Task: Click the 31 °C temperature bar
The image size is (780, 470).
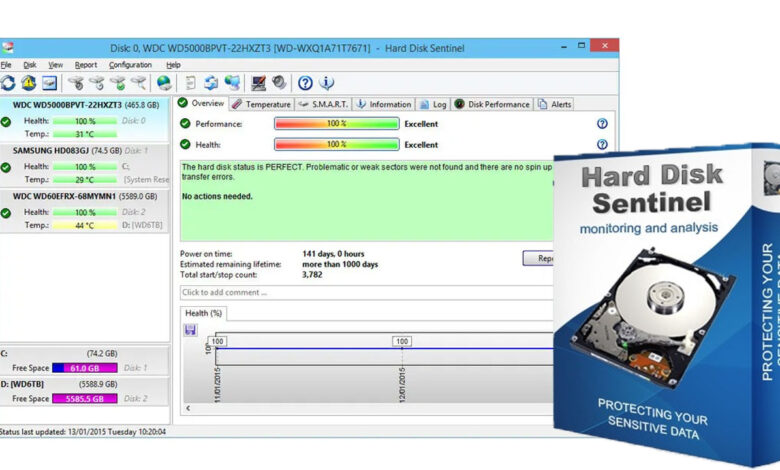Action: point(85,134)
